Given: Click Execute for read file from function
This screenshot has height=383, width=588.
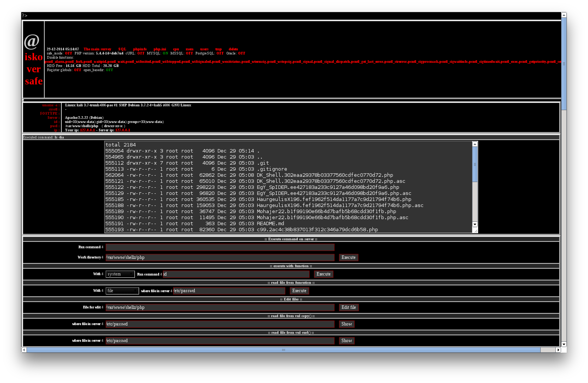Looking at the screenshot, I should pos(299,291).
